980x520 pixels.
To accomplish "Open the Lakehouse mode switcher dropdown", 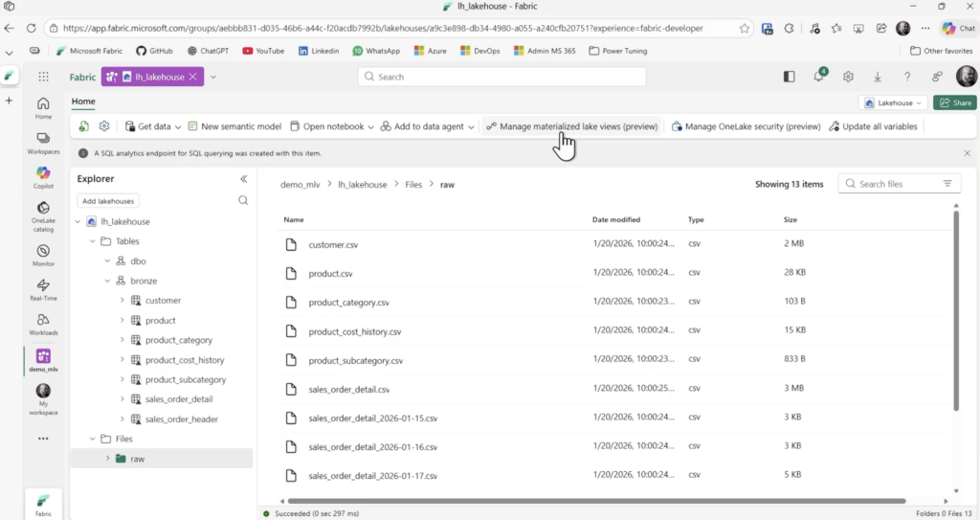I will (x=894, y=102).
